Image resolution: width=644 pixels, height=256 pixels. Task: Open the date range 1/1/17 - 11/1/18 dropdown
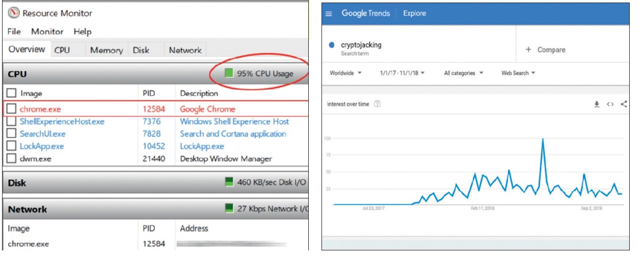[402, 73]
